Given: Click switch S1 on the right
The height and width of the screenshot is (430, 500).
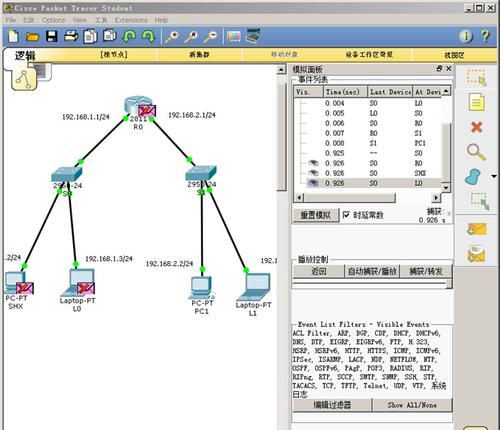Looking at the screenshot, I should [x=201, y=174].
